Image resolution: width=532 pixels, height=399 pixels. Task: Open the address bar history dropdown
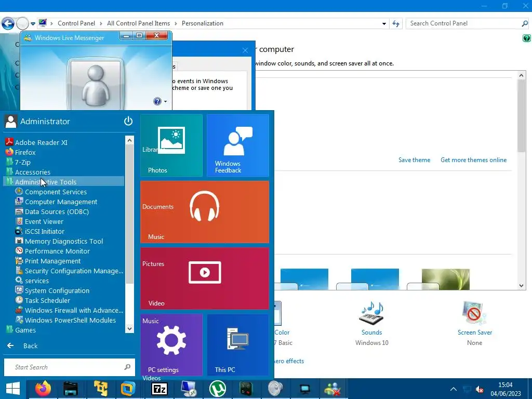[x=384, y=24]
